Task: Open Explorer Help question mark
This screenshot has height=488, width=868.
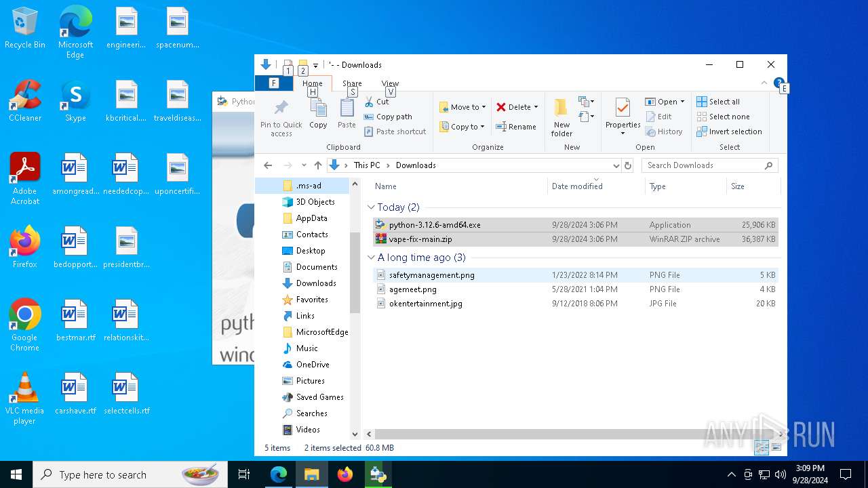Action: point(778,83)
